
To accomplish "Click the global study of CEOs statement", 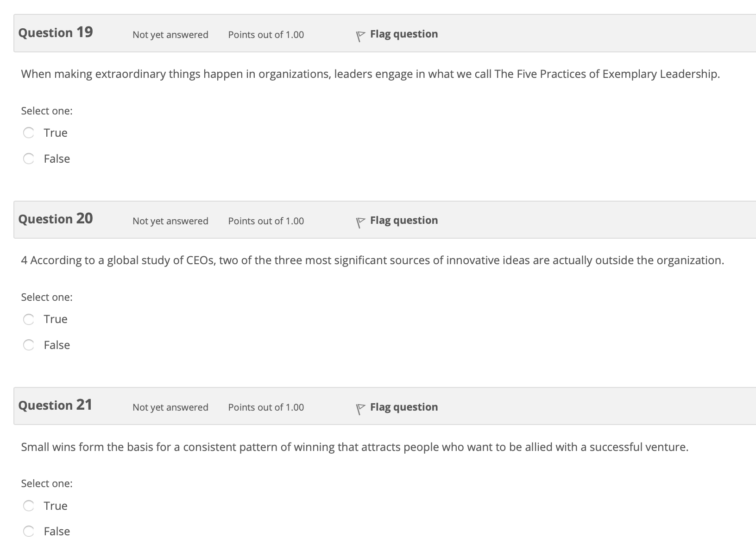I will (x=372, y=260).
